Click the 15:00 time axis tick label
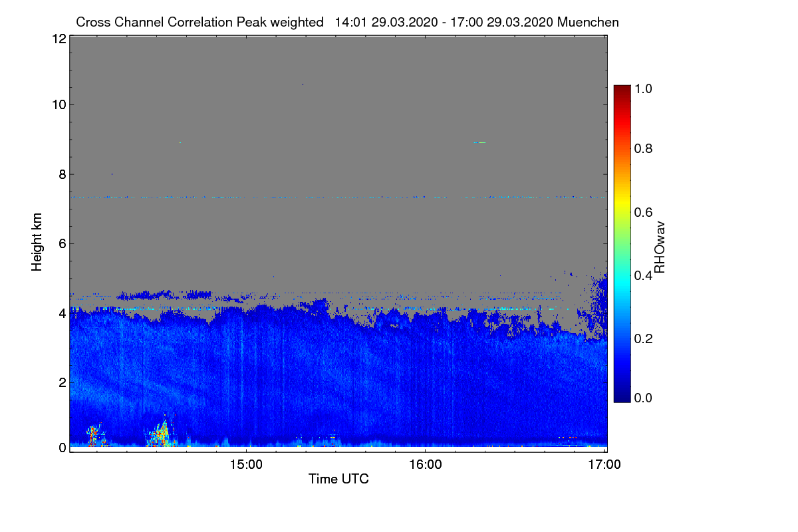The image size is (798, 532). click(x=246, y=465)
